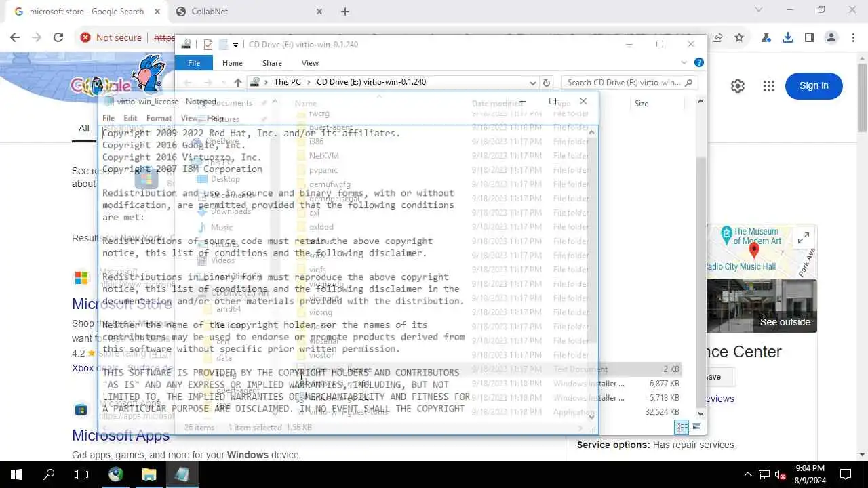The image size is (868, 488).
Task: Switch Explorer to details view
Action: [x=682, y=427]
